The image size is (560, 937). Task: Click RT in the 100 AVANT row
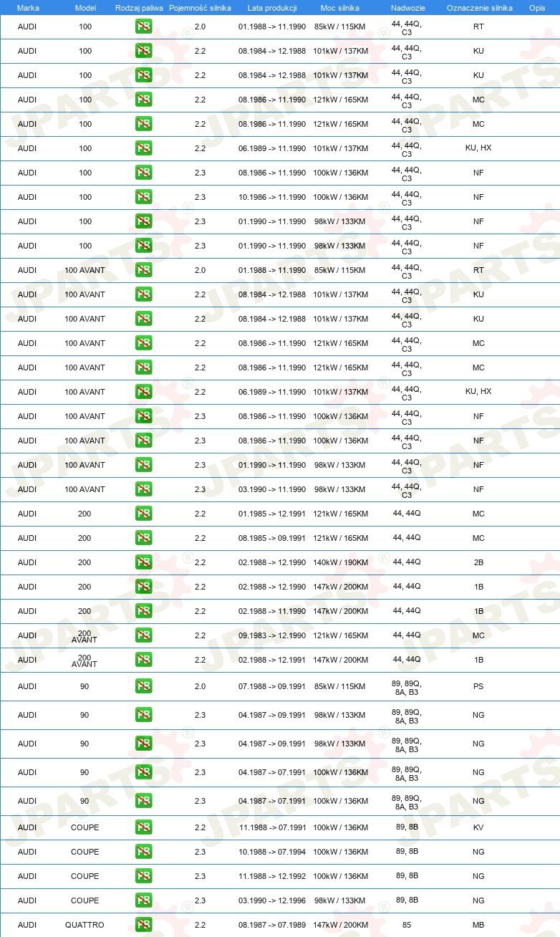(x=478, y=270)
